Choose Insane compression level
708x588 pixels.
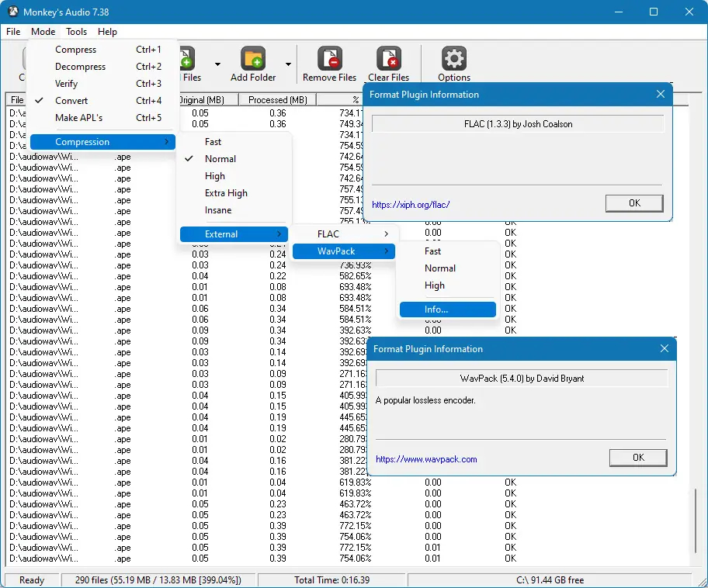[218, 210]
